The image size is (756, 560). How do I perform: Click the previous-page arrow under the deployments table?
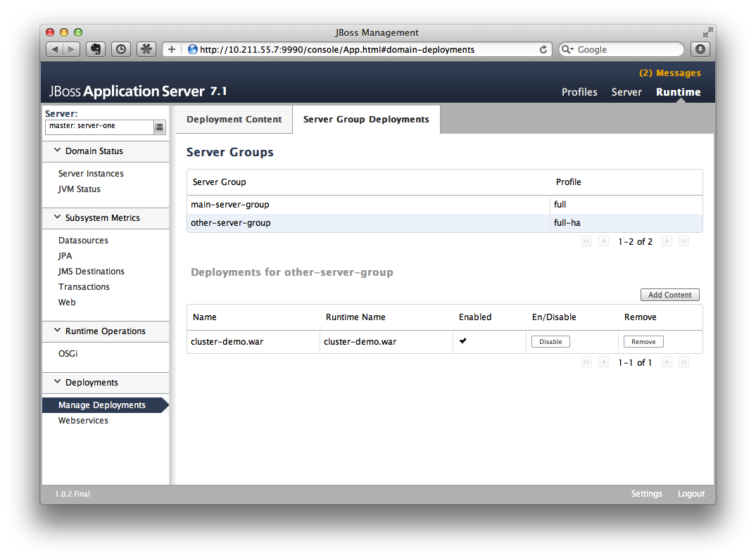click(603, 362)
